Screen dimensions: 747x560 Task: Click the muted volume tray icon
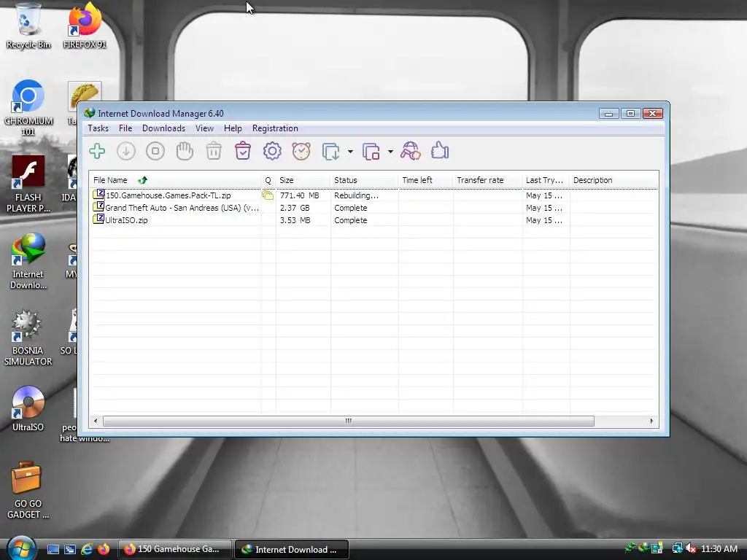click(x=691, y=548)
